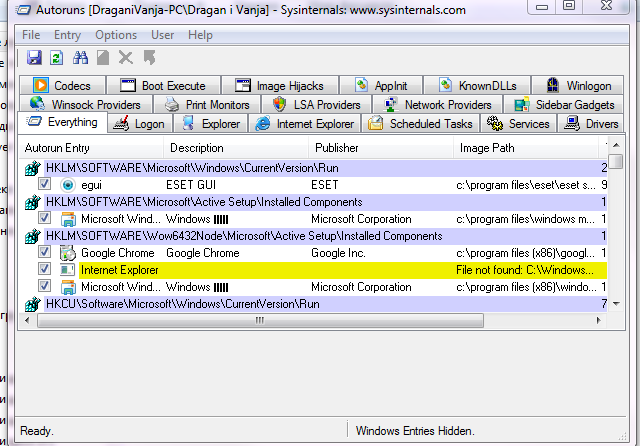Click registry icon beside HKLM CurrentVersion\Run
This screenshot has height=446, width=640.
point(33,168)
